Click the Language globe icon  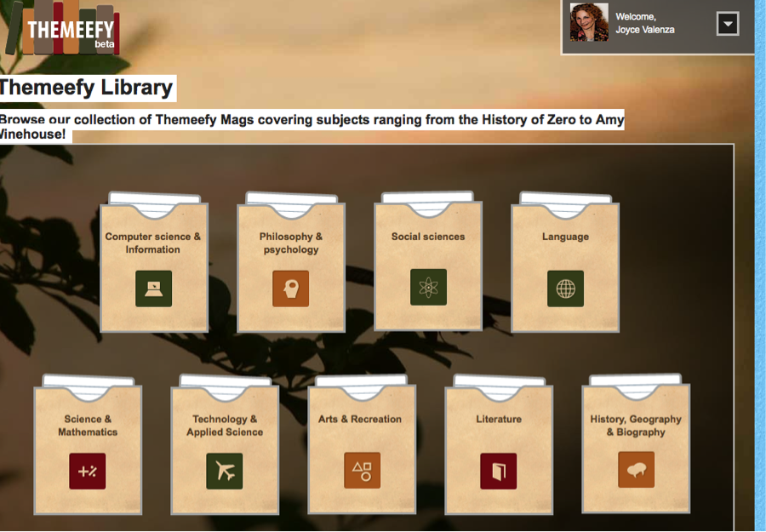566,289
